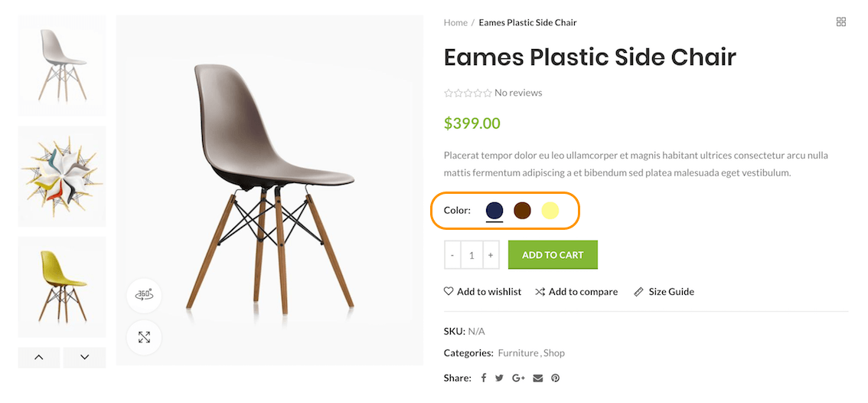Share product on Pinterest
This screenshot has width=868, height=403.
click(556, 378)
